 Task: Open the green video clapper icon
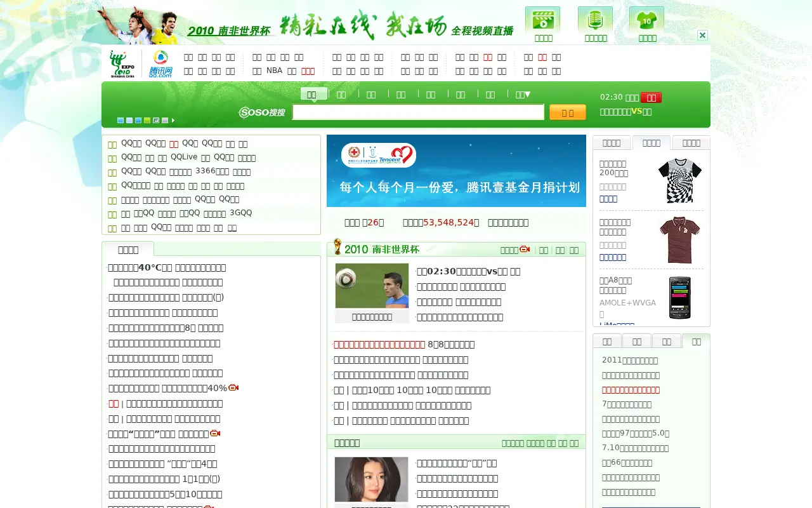point(542,19)
